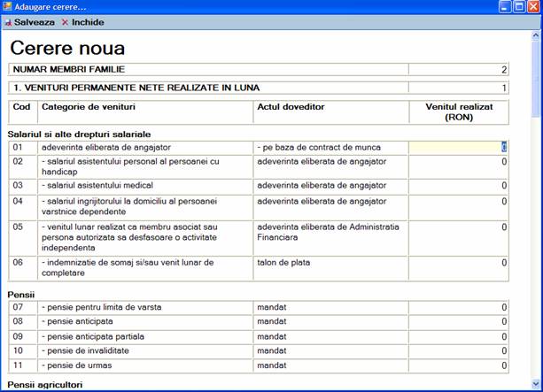Click the income field for pensie de invaliditate
The height and width of the screenshot is (392, 543).
click(459, 351)
